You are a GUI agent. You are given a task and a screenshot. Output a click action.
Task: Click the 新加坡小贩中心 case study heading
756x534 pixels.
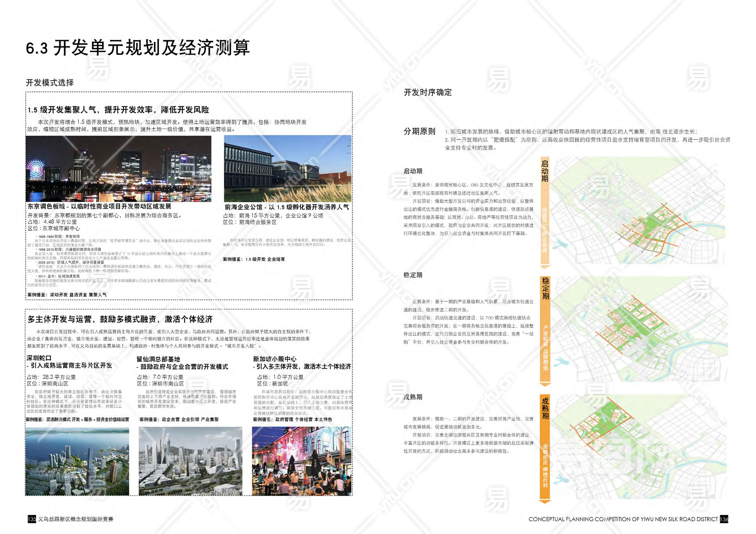275,359
